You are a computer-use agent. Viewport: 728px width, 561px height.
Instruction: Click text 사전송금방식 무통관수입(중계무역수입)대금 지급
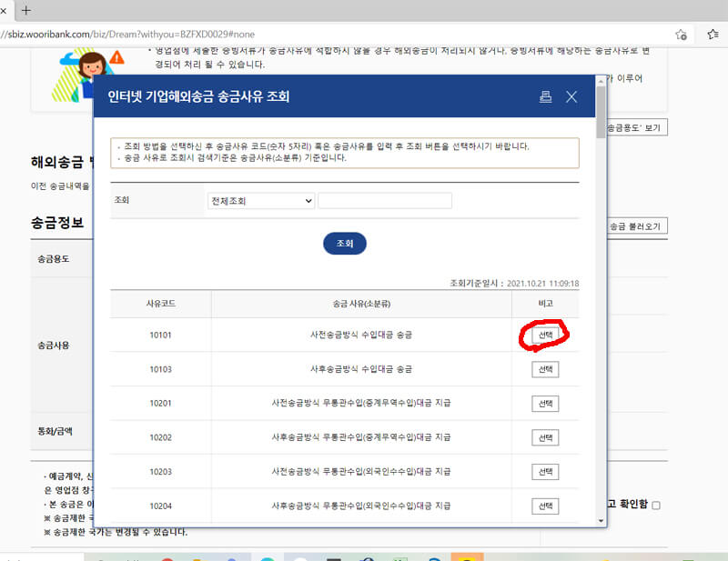(x=361, y=403)
